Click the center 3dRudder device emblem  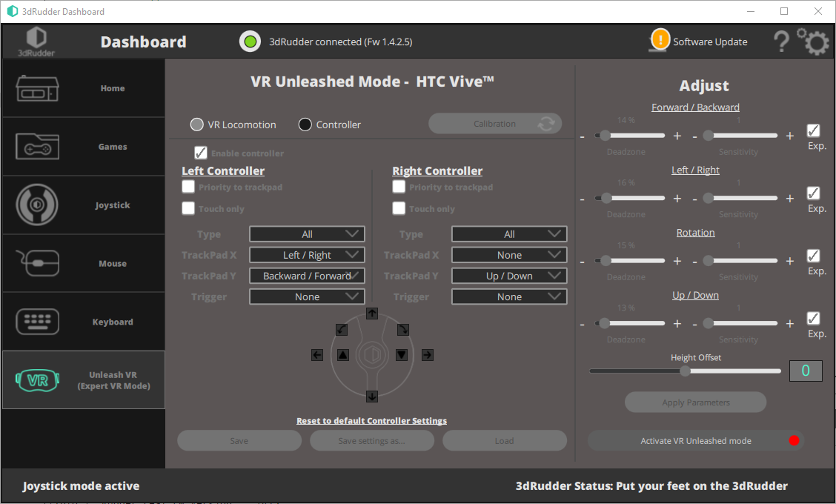[x=372, y=355]
